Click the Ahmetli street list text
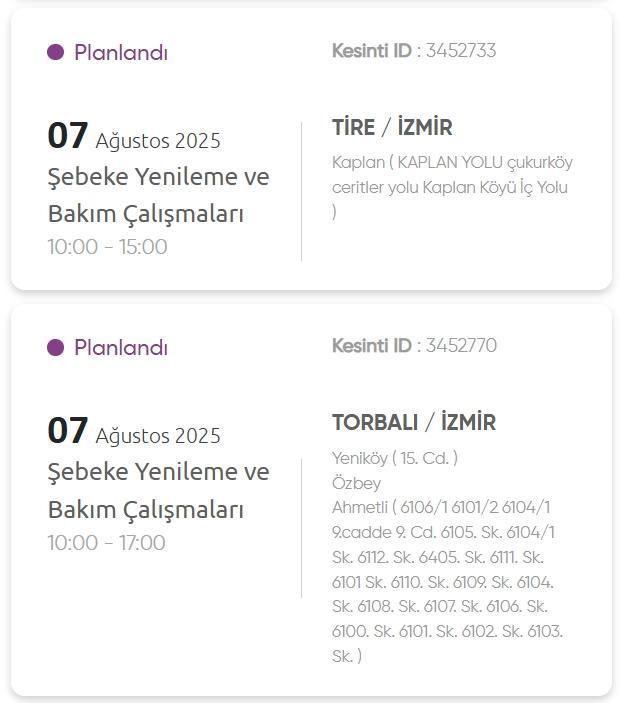This screenshot has width=620, height=703. (x=448, y=581)
